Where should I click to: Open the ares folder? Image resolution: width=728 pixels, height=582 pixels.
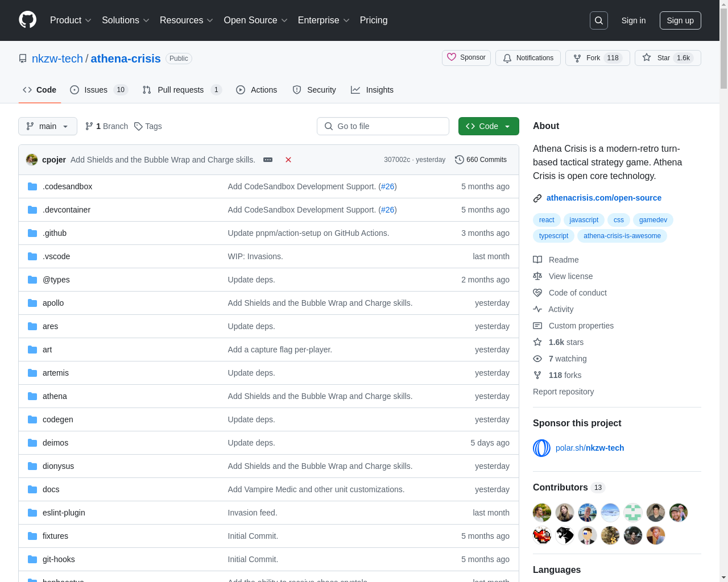click(50, 326)
